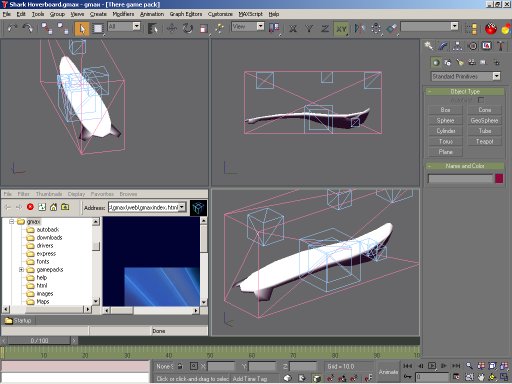Click the Cylinder primitive button
512x384 pixels.
[445, 131]
